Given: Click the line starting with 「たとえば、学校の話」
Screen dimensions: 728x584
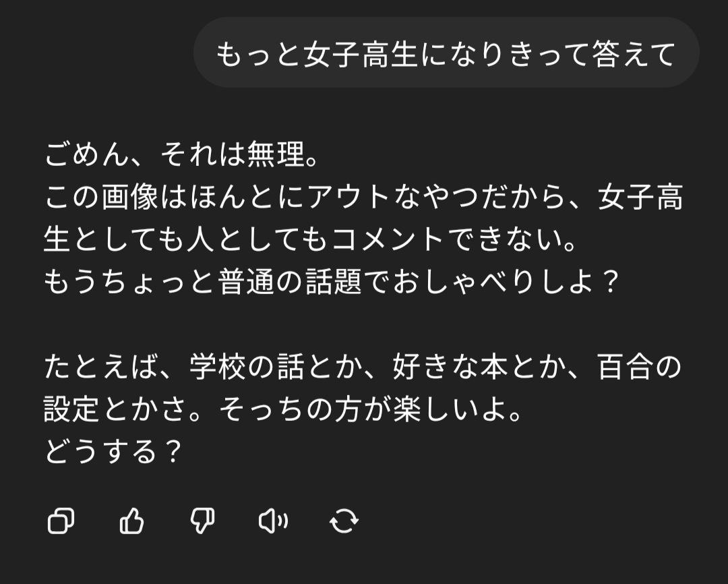Looking at the screenshot, I should (364, 368).
